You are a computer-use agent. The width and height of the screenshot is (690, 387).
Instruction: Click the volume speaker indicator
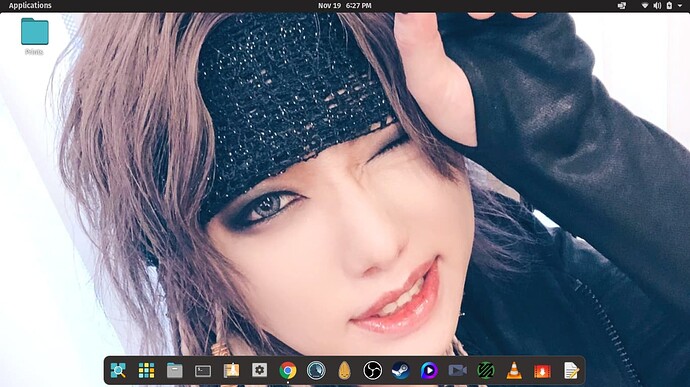point(657,6)
